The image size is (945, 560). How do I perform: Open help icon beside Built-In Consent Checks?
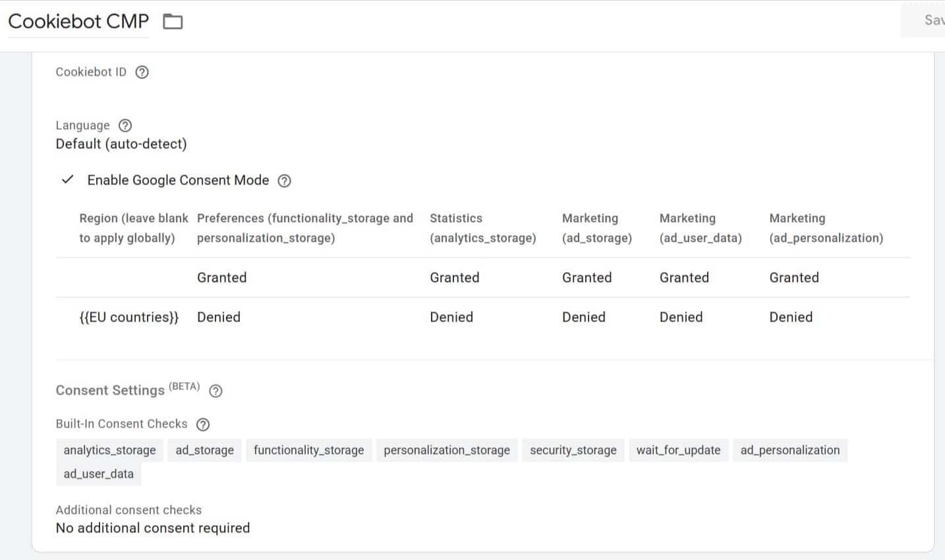[x=203, y=424]
